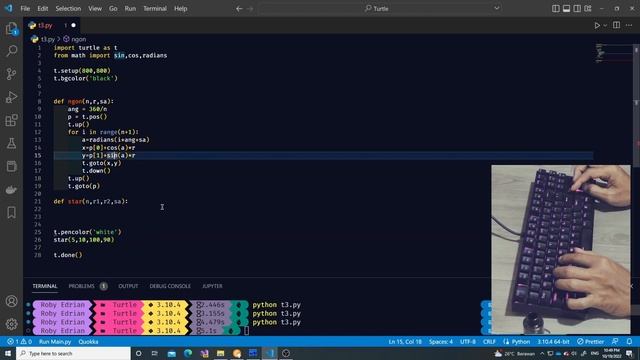The height and width of the screenshot is (360, 640).
Task: Change line ending via CRLF
Action: click(x=489, y=342)
